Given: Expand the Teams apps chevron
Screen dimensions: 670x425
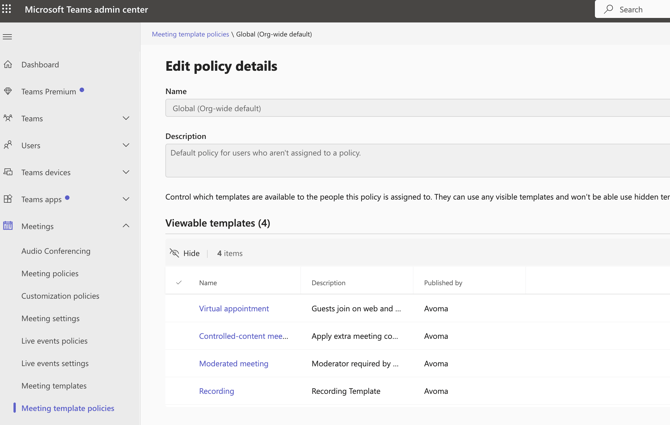Looking at the screenshot, I should pyautogui.click(x=126, y=199).
